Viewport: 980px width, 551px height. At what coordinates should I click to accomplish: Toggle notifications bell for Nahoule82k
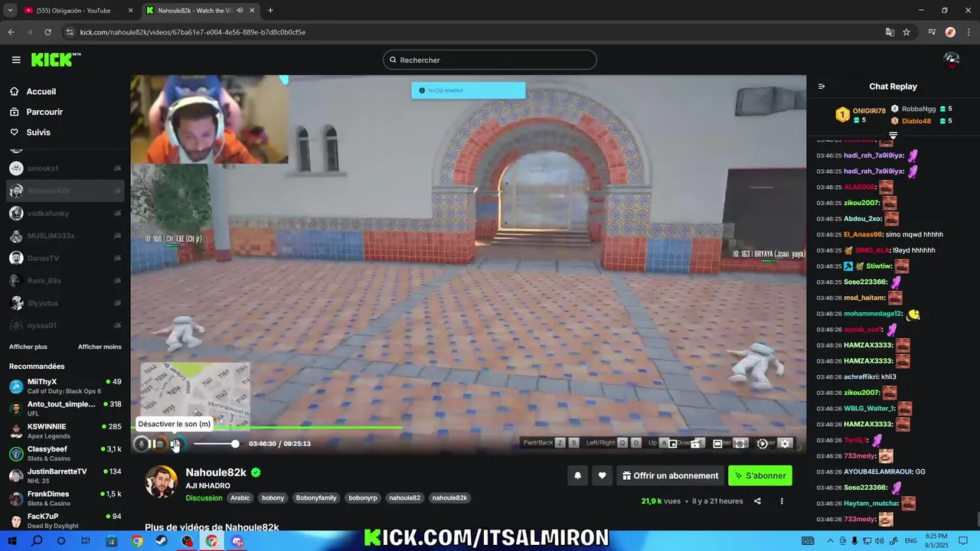click(x=578, y=475)
